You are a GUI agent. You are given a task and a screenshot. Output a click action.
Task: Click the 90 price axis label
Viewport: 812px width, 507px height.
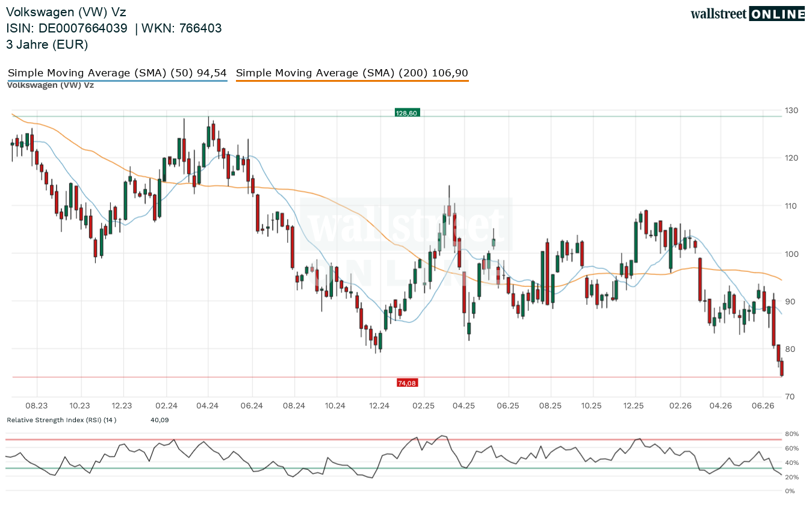pyautogui.click(x=789, y=301)
